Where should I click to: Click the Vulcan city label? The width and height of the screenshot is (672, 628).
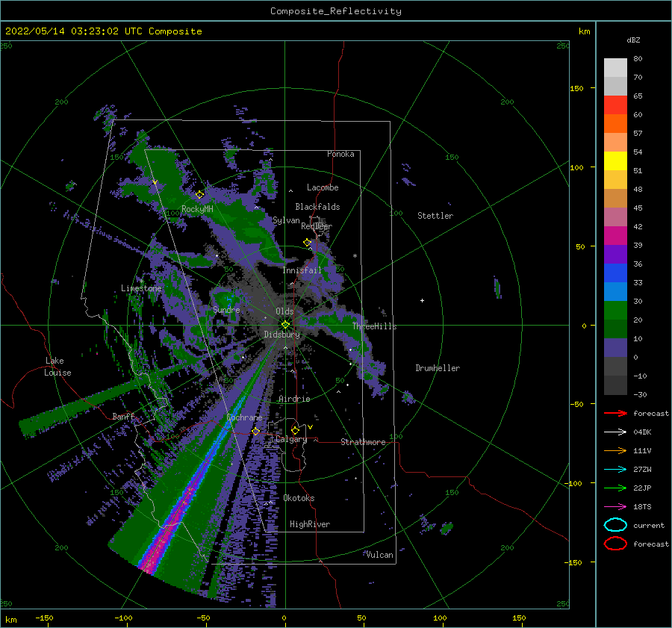pos(380,555)
